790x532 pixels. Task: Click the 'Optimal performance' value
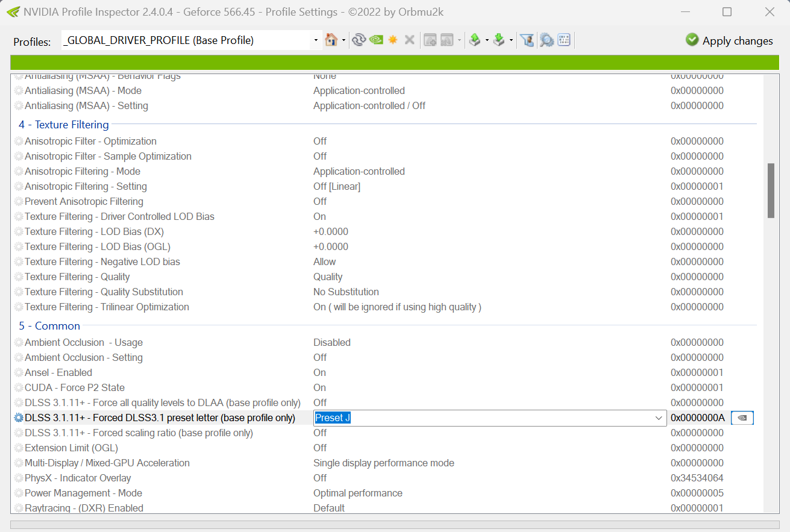click(358, 493)
